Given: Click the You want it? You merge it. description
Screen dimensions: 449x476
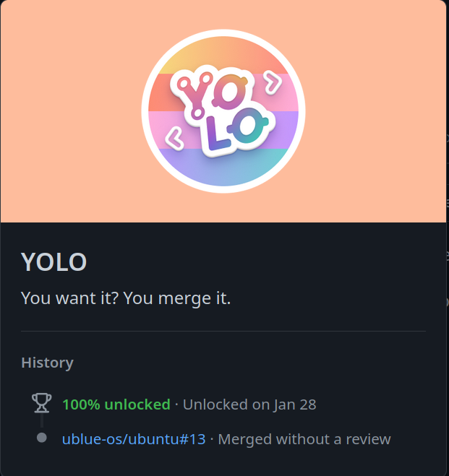Looking at the screenshot, I should 126,298.
